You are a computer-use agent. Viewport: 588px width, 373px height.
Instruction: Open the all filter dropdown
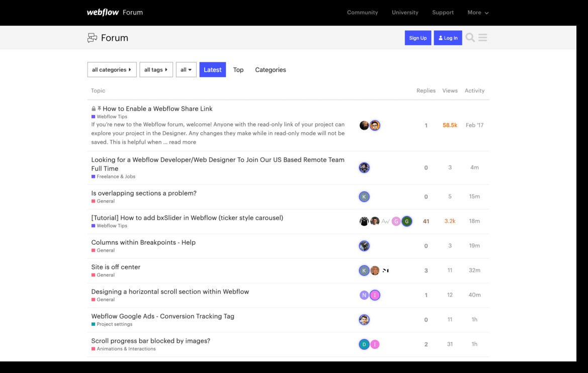(x=186, y=70)
